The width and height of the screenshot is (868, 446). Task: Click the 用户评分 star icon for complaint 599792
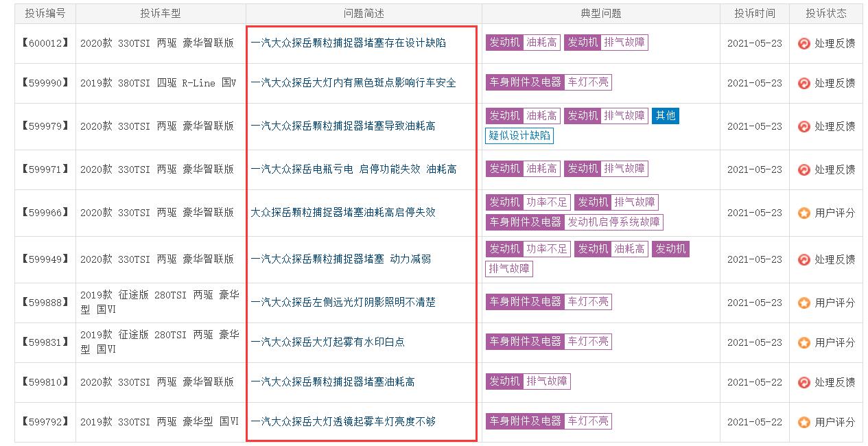pos(804,422)
